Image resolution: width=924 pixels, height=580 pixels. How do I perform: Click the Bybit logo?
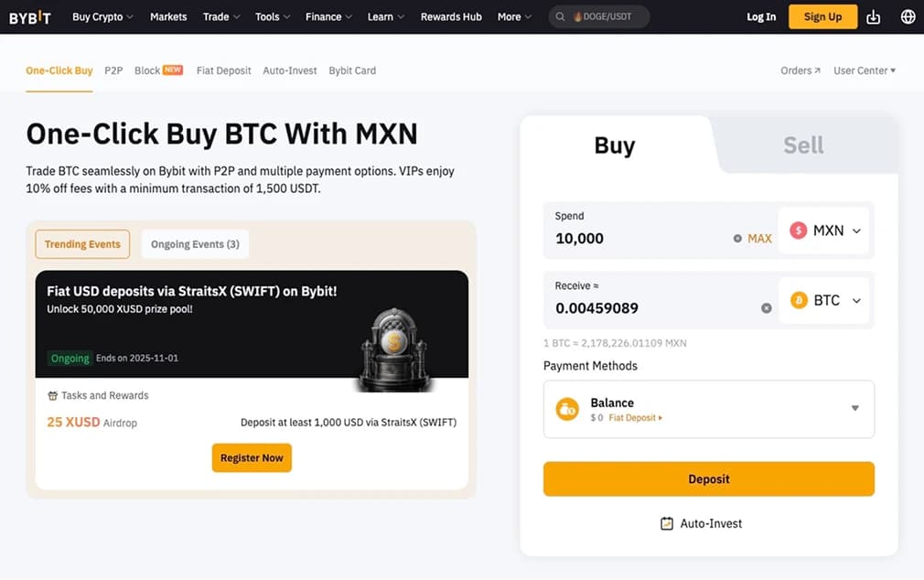tap(30, 16)
